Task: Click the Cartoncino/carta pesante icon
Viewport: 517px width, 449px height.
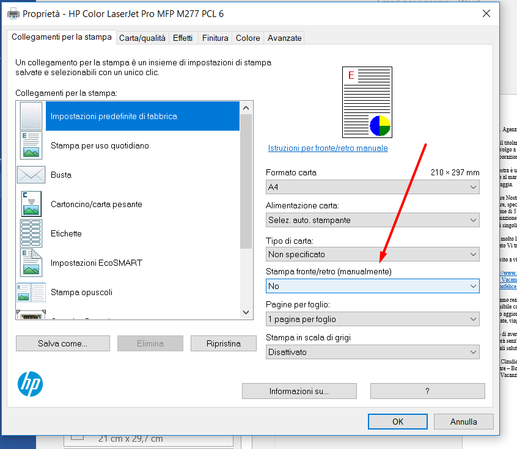Action: [x=31, y=204]
